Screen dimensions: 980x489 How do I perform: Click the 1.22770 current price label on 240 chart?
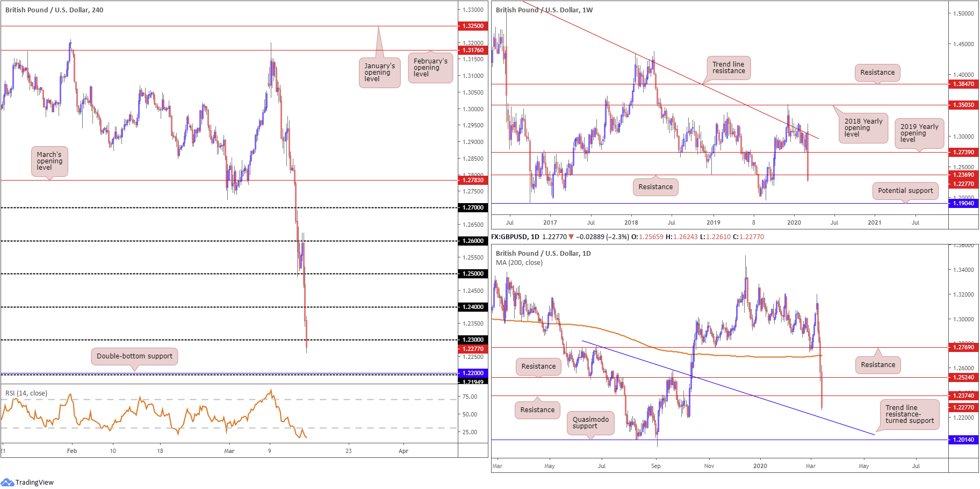pos(473,349)
